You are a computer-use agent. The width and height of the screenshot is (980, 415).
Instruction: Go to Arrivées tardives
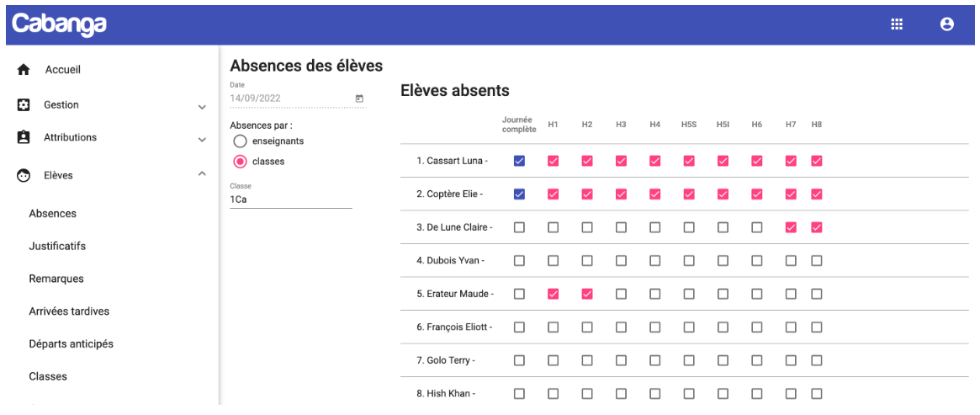coord(69,311)
